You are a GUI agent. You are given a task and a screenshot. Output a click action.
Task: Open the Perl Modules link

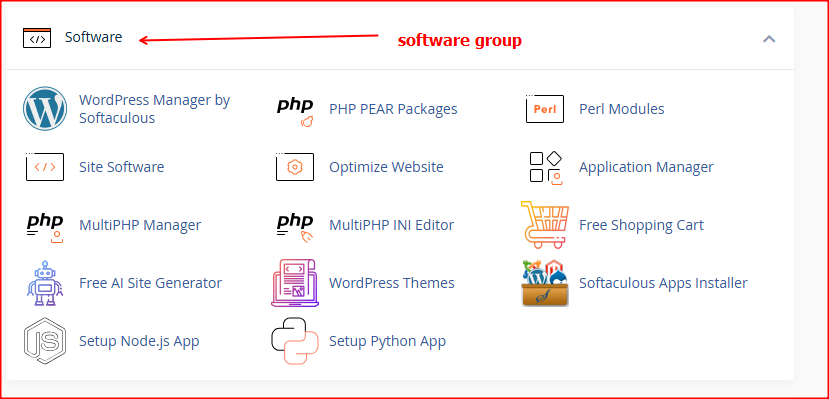[622, 109]
